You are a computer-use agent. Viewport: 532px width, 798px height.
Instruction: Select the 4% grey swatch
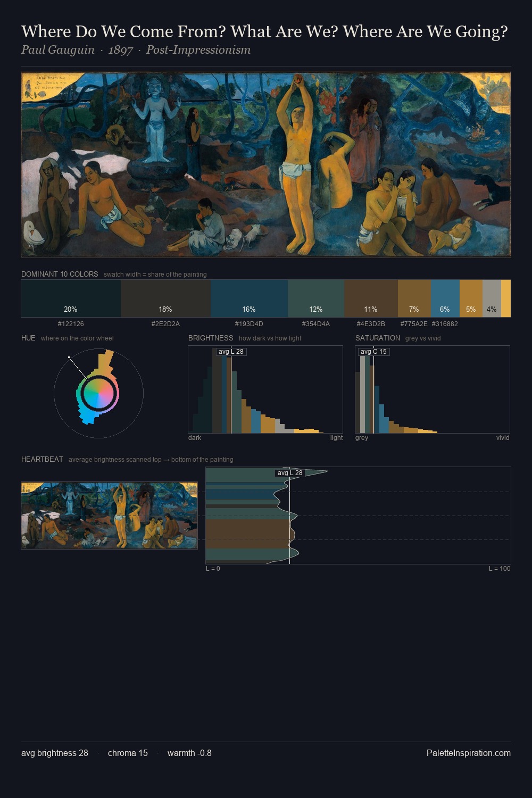tap(492, 298)
